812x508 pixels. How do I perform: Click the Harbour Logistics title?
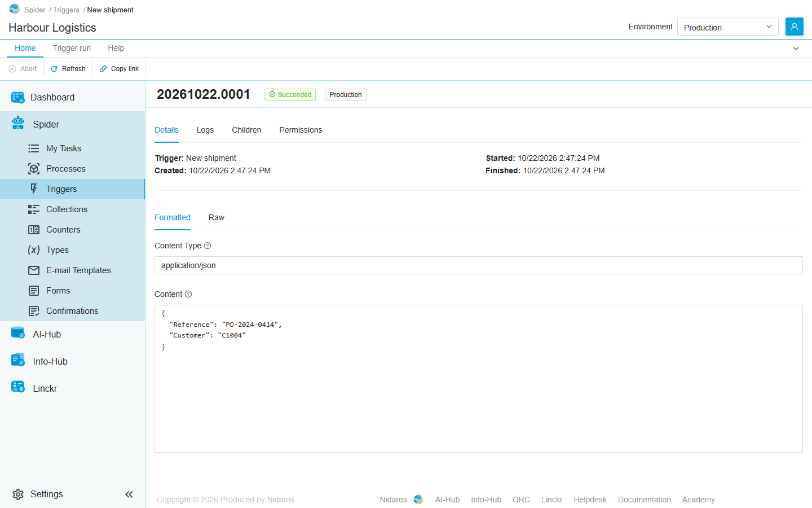coord(52,28)
